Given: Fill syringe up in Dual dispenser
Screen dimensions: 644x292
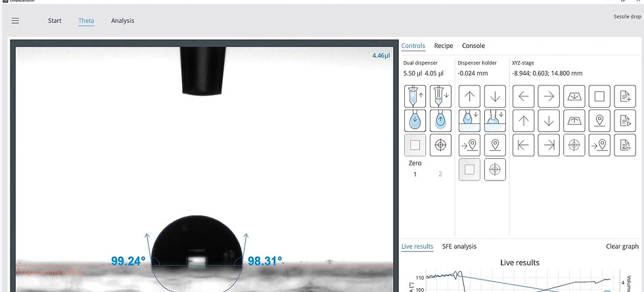Looking at the screenshot, I should tap(415, 96).
